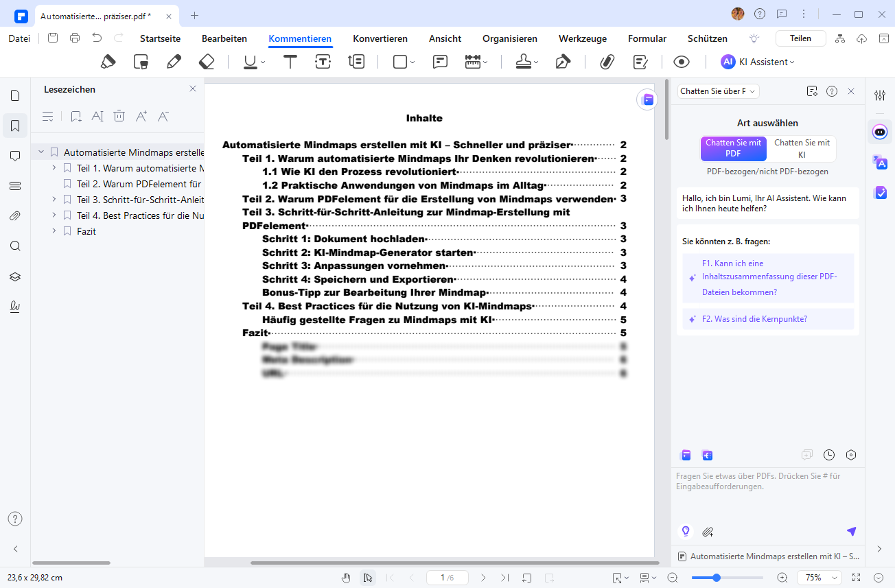
Task: Expand the Fazit bookmark
Action: (54, 231)
